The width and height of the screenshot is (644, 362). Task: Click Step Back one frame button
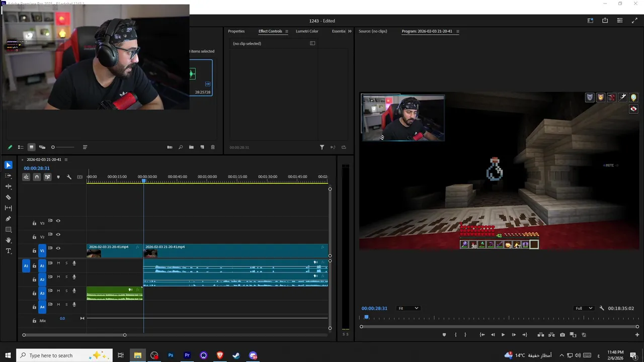pos(493,335)
